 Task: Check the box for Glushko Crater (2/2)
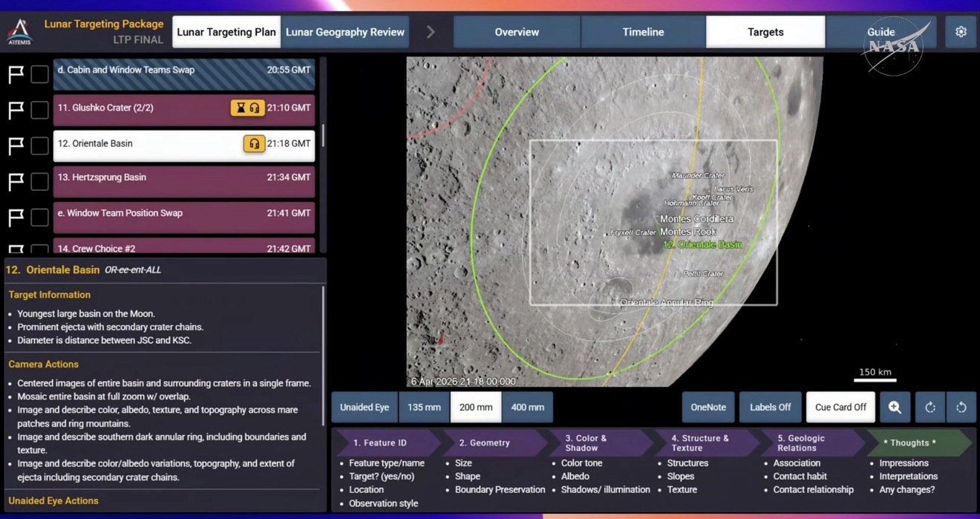pos(39,110)
